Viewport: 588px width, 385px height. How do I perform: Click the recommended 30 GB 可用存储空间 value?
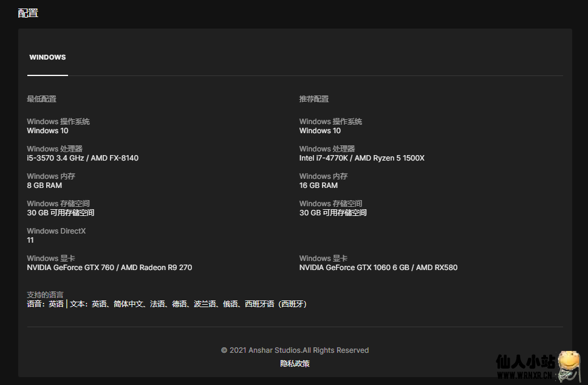(x=333, y=213)
